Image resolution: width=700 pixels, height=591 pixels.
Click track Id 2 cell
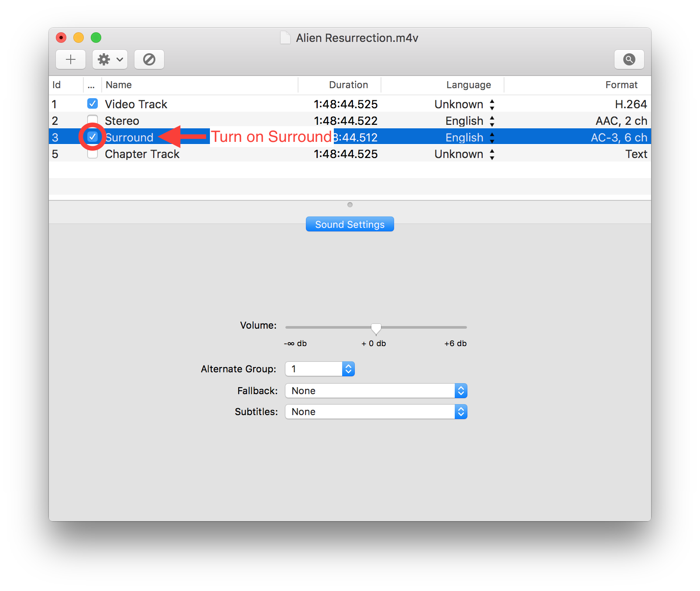point(55,121)
